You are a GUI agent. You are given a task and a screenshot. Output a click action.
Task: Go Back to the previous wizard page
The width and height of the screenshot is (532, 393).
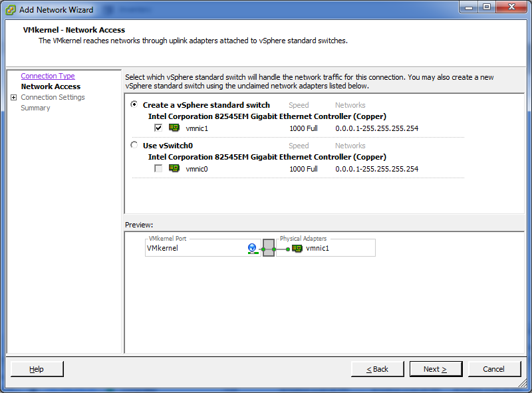(x=377, y=369)
